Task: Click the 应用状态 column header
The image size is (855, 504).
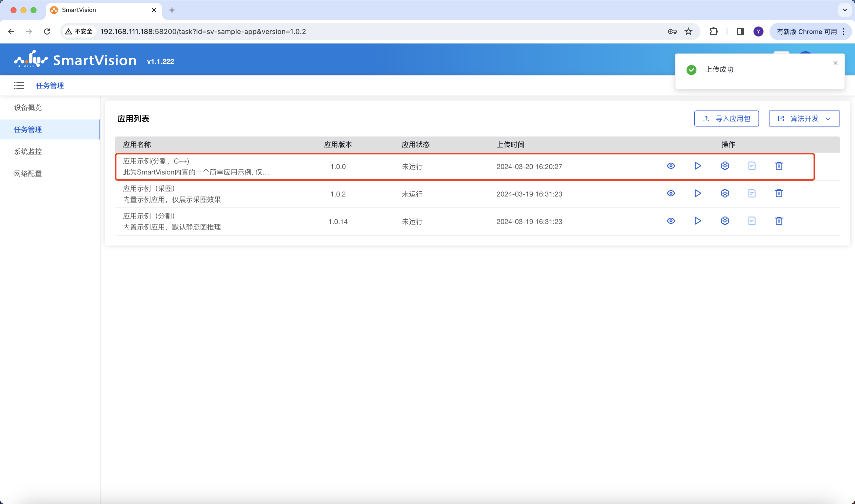Action: [x=415, y=145]
